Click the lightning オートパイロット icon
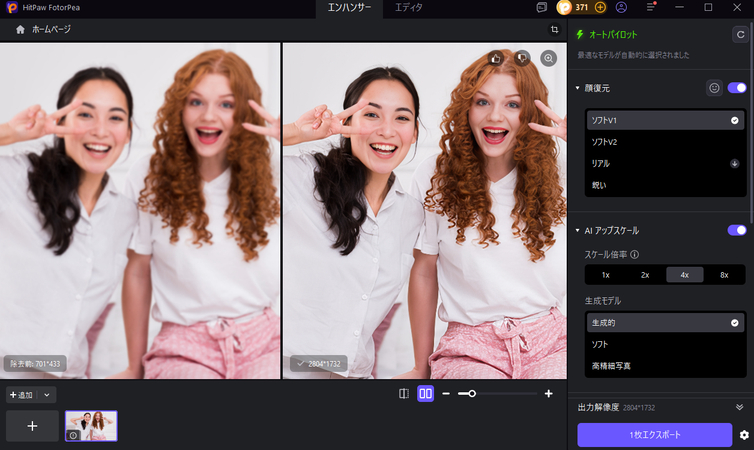This screenshot has height=450, width=754. pos(580,34)
